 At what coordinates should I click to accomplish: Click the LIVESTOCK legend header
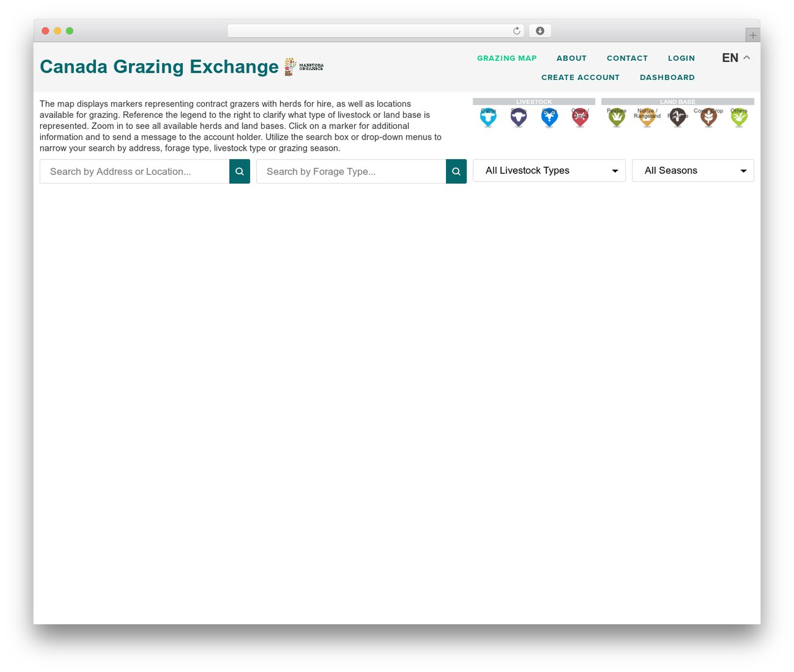click(x=534, y=102)
